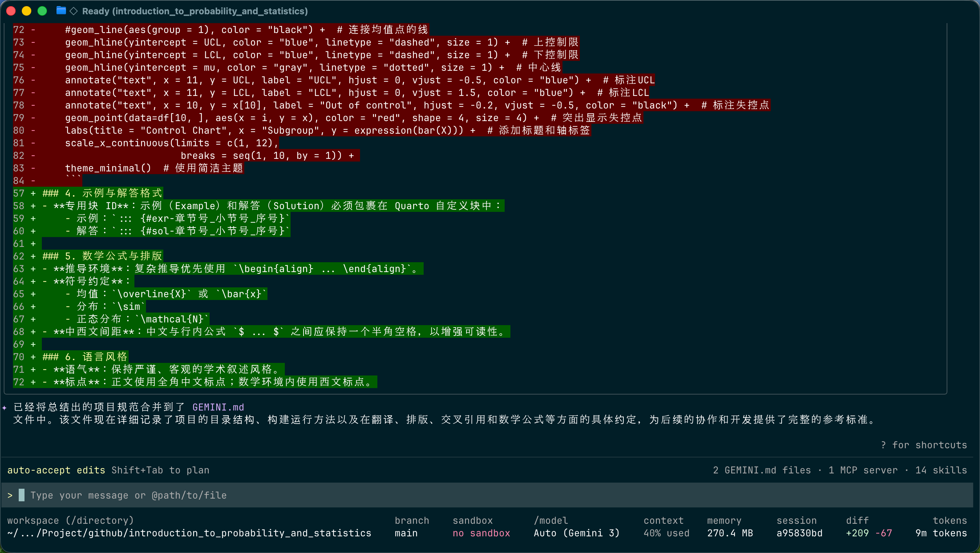The image size is (980, 553).
Task: Click removed line 74 LCL geom_hline
Action: point(296,55)
